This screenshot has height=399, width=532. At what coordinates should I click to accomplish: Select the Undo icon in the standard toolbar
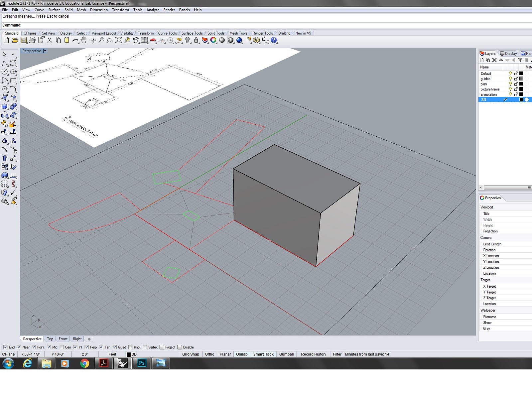[75, 40]
